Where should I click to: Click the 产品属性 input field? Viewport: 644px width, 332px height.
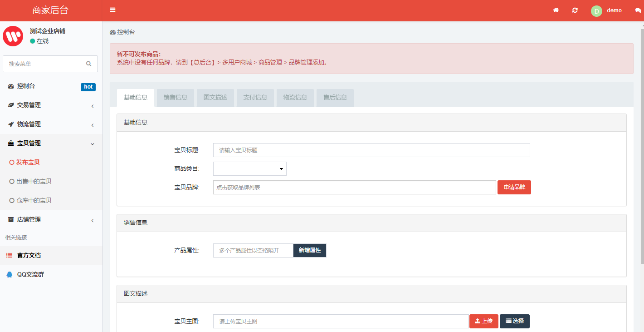click(x=253, y=250)
